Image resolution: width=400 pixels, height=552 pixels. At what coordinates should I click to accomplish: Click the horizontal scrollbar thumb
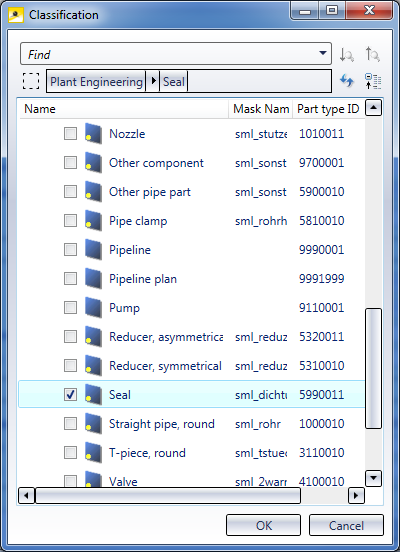[x=168, y=495]
